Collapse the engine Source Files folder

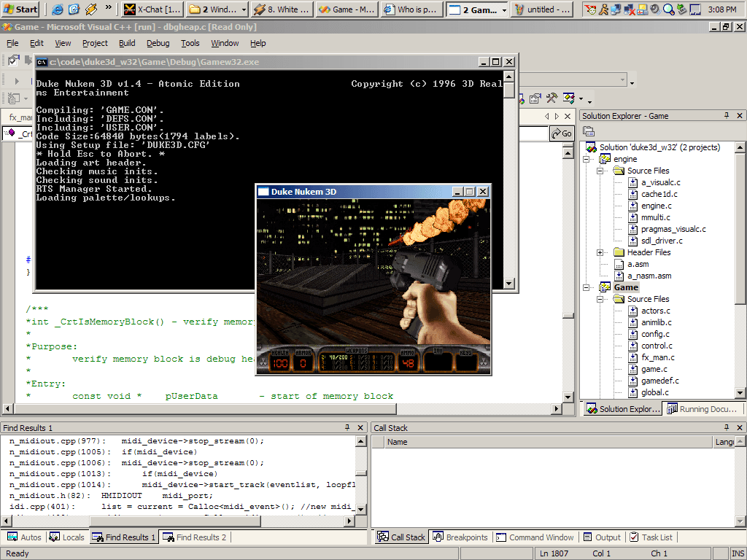[x=600, y=171]
